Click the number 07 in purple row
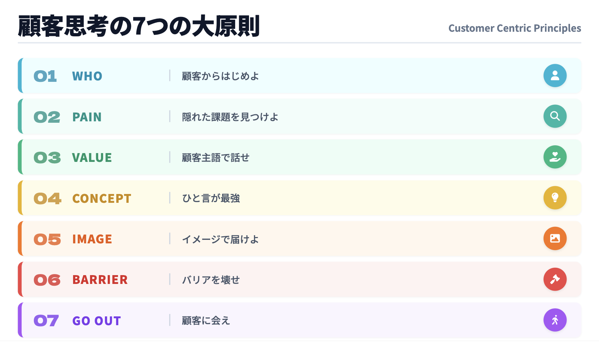 46,321
